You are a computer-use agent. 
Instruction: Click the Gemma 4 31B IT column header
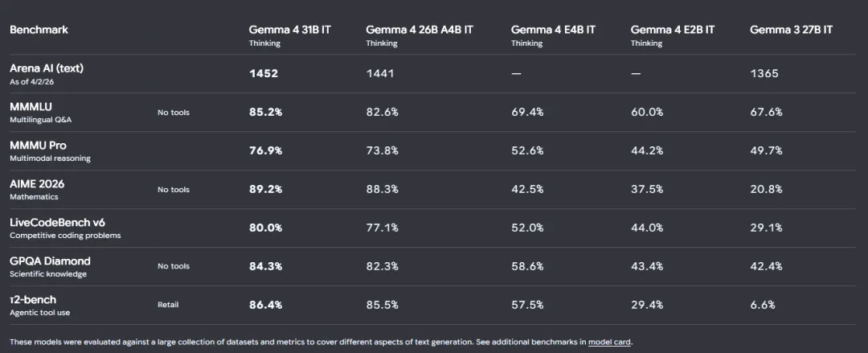tap(289, 30)
